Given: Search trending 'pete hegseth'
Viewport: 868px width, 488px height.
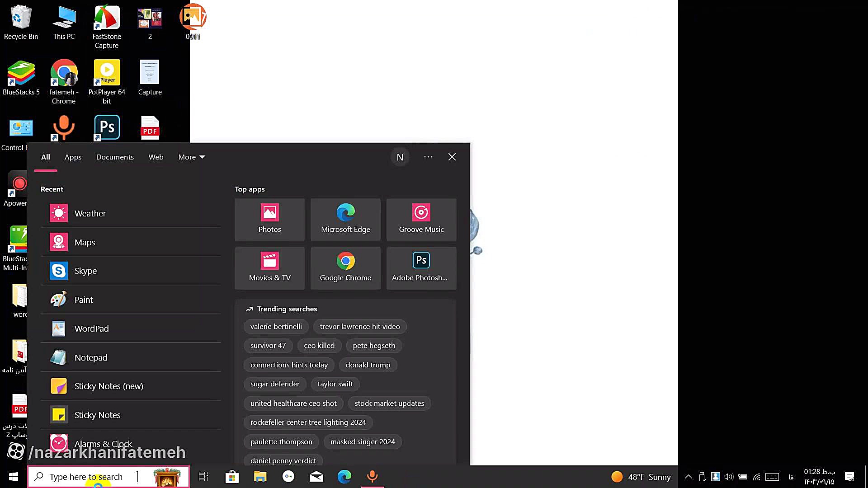Looking at the screenshot, I should (374, 346).
